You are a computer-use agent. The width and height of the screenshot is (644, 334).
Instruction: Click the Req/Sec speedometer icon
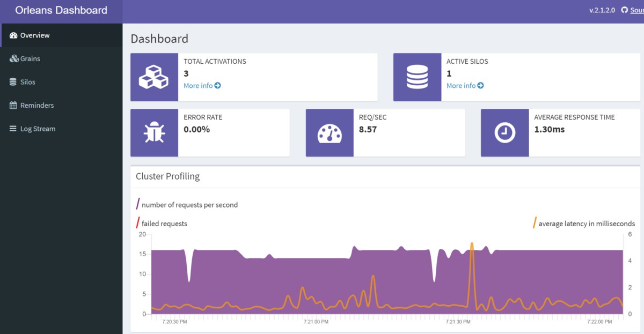[330, 133]
